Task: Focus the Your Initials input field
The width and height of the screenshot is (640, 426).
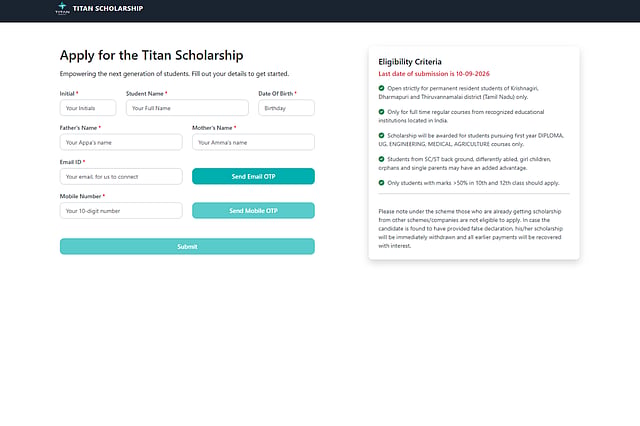Action: [x=88, y=108]
